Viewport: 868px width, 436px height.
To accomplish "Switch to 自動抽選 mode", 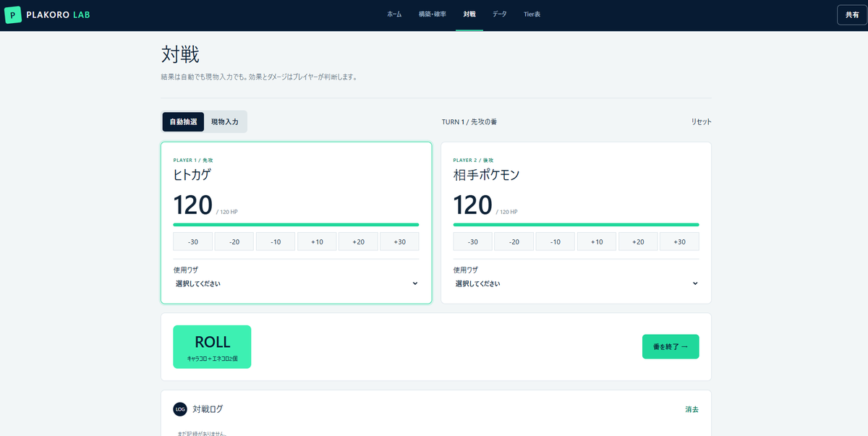I will (x=184, y=121).
